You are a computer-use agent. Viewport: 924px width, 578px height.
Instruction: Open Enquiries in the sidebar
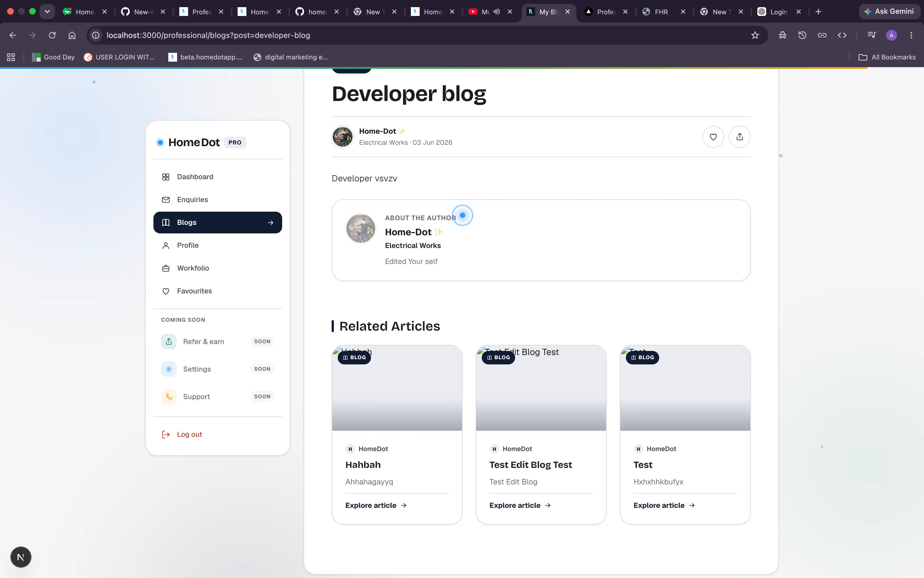point(218,200)
